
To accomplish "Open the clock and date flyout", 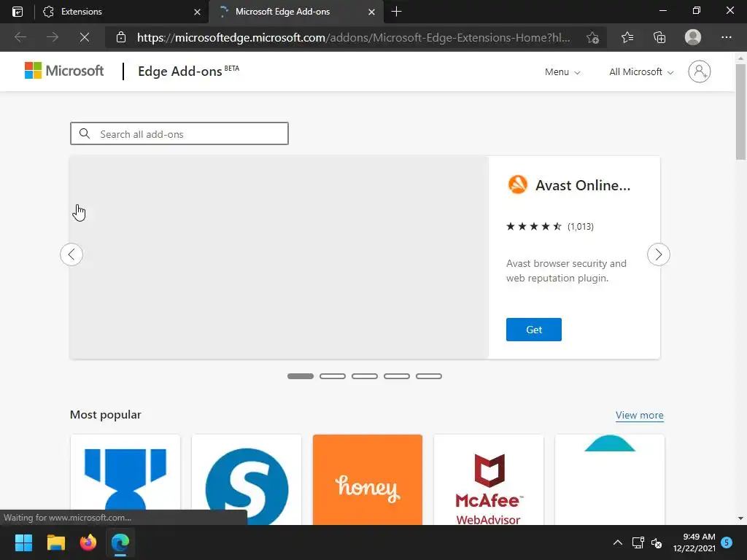I will (694, 542).
